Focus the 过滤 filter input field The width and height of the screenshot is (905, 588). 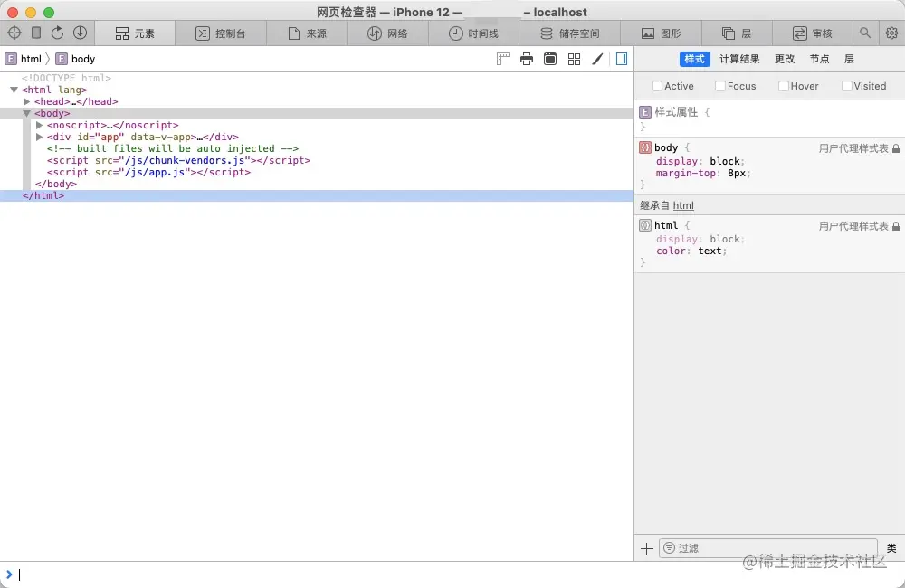click(x=768, y=548)
